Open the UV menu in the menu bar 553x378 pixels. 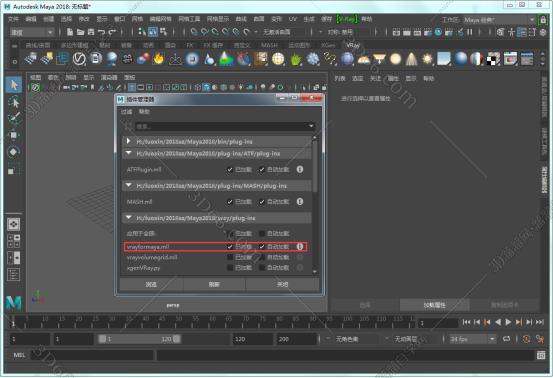293,19
